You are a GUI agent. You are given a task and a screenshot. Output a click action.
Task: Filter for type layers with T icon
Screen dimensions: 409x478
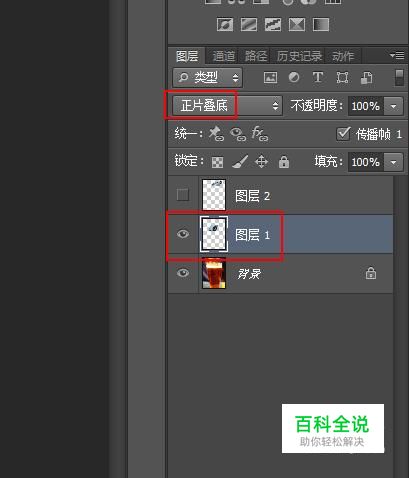pyautogui.click(x=318, y=78)
